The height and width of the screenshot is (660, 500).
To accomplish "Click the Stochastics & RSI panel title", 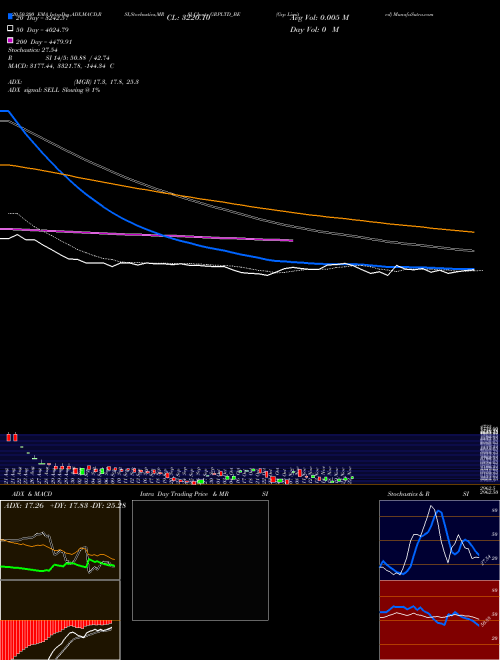I will click(428, 494).
